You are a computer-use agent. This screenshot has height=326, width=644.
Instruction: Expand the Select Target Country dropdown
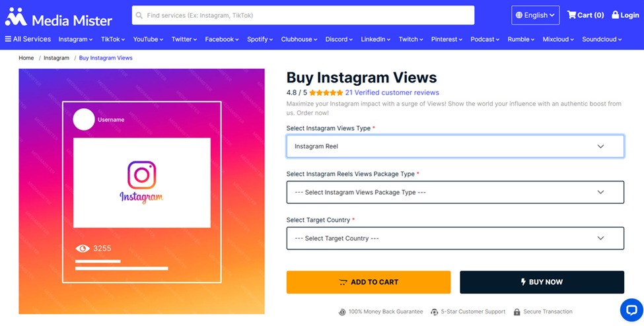point(455,238)
